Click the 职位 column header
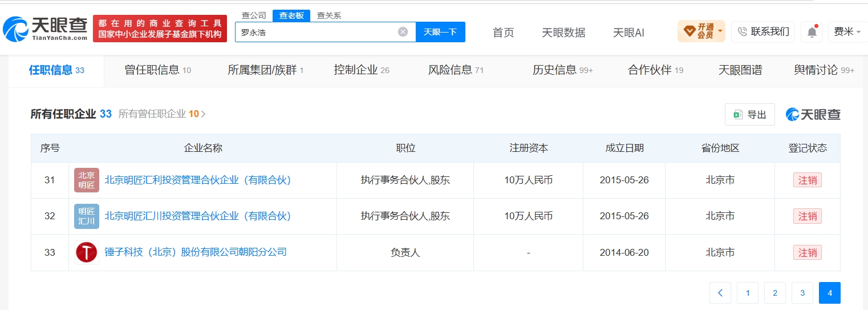868x310 pixels. pyautogui.click(x=405, y=148)
